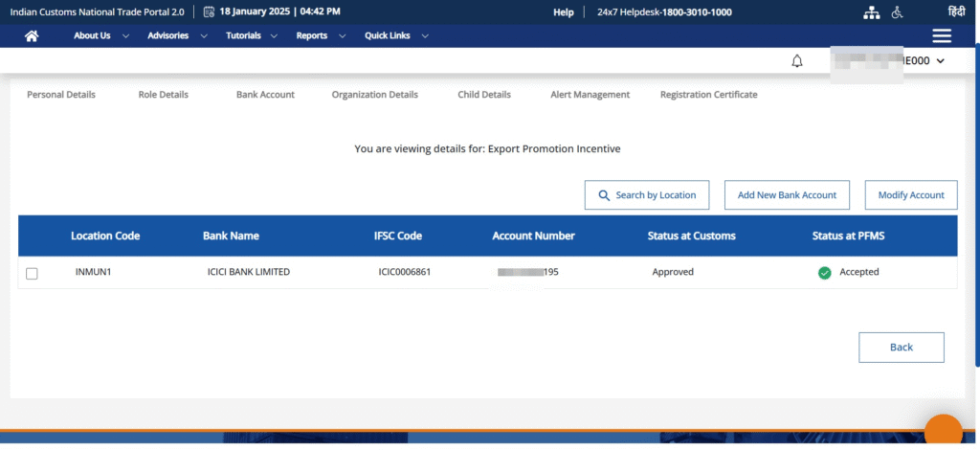Open the notification bell

pyautogui.click(x=796, y=61)
